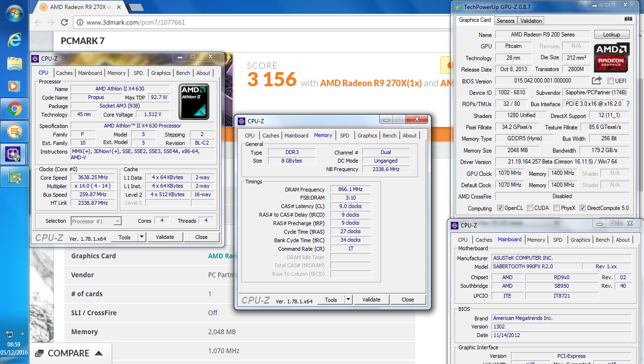Click the title icon of CPU-Z Memory window
Viewport: 644px width, 364px height.
241,121
